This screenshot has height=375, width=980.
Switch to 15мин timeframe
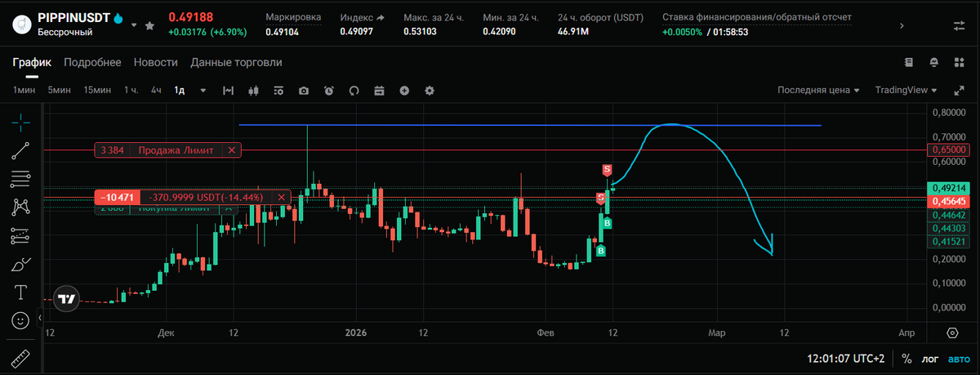pos(97,91)
